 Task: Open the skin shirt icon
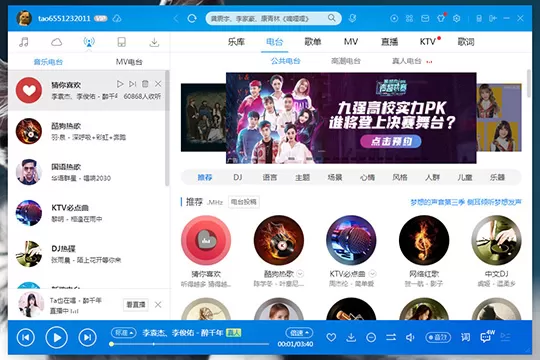[441, 18]
